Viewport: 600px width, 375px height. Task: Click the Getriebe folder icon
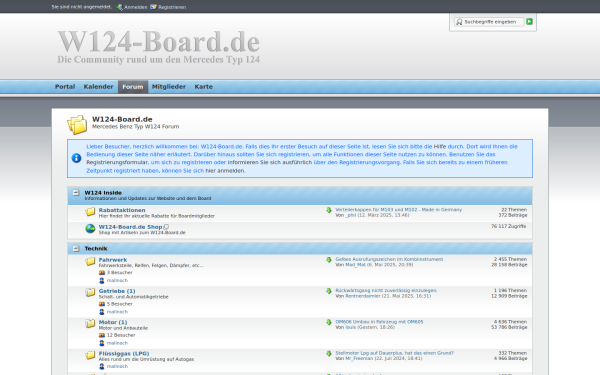coord(90,293)
